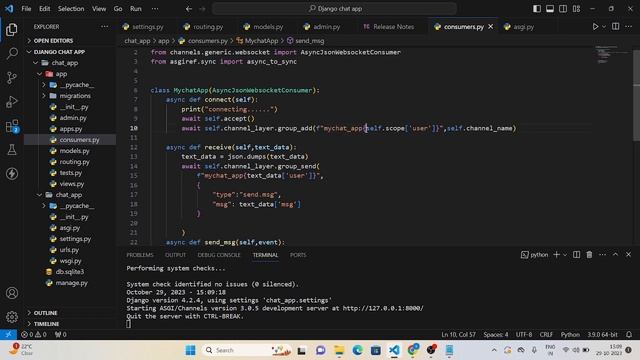Expand the migrations folder
640x360 pixels.
tap(75, 96)
